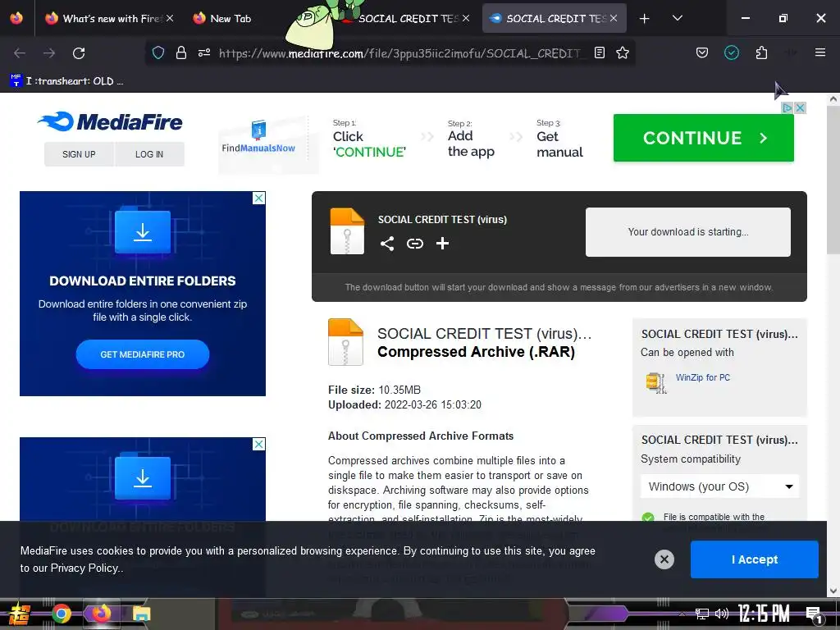
Task: Click the 'About Compressed Archive Formats' heading
Action: (x=421, y=436)
